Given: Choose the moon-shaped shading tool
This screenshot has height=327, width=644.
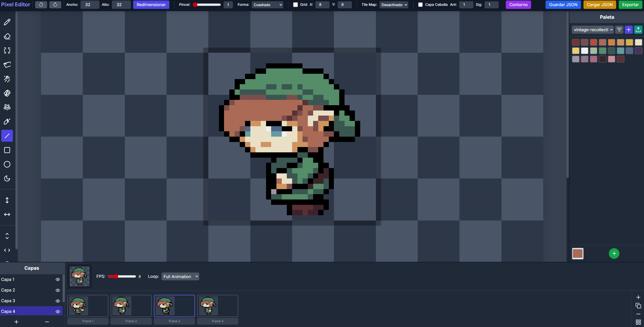Looking at the screenshot, I should (7, 178).
